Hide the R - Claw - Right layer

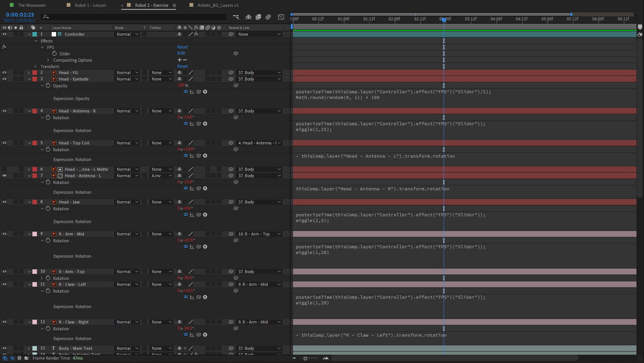coord(5,322)
